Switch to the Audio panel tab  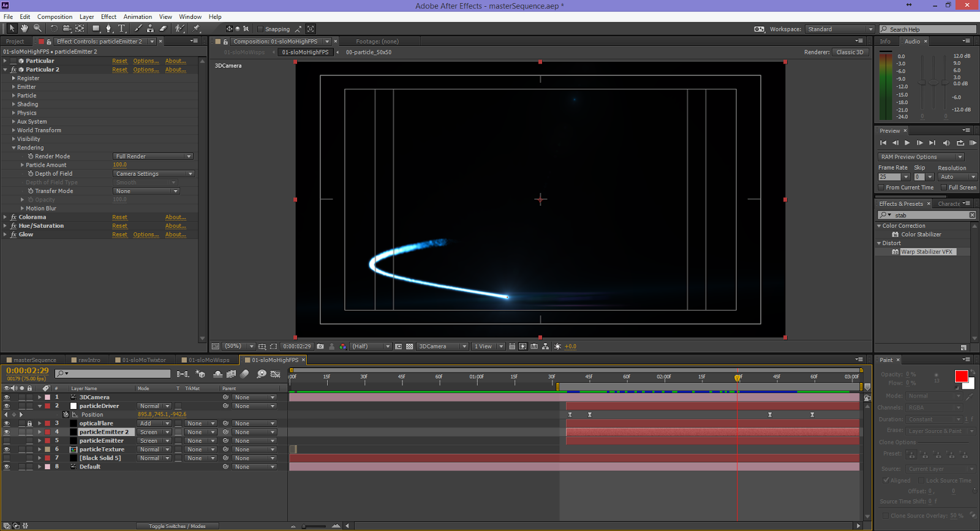(912, 41)
